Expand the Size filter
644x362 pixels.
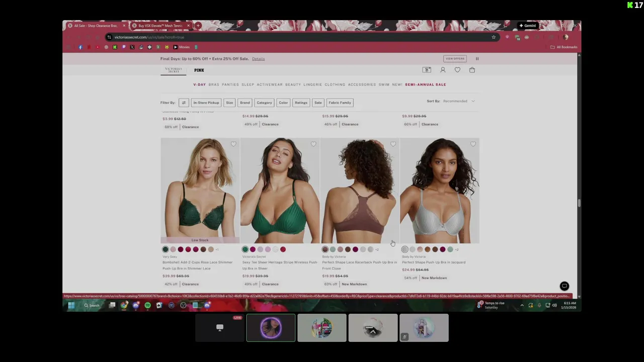click(229, 103)
